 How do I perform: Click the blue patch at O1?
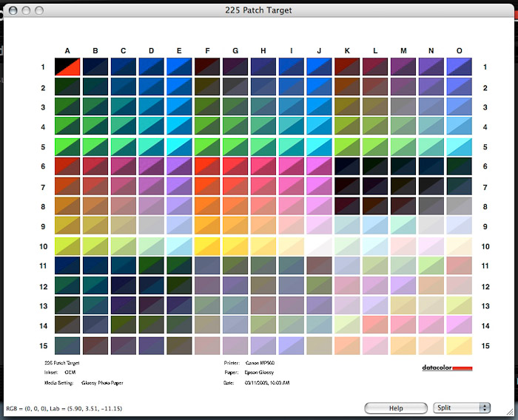459,67
